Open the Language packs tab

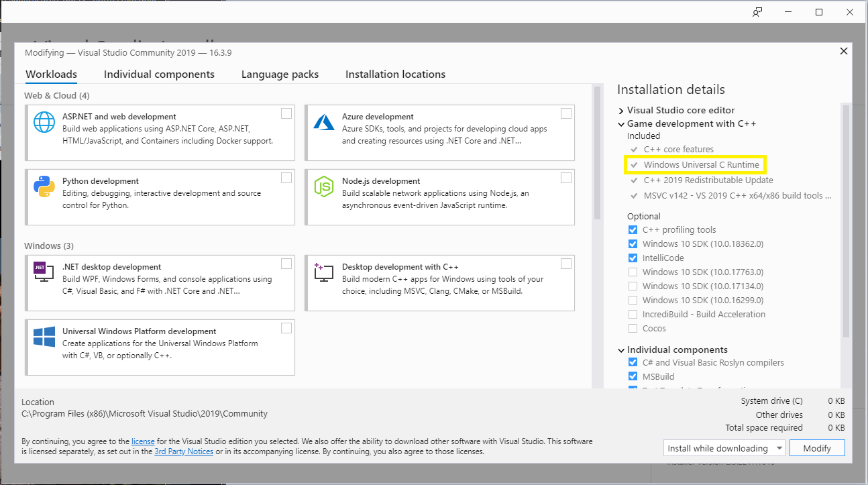coord(280,74)
